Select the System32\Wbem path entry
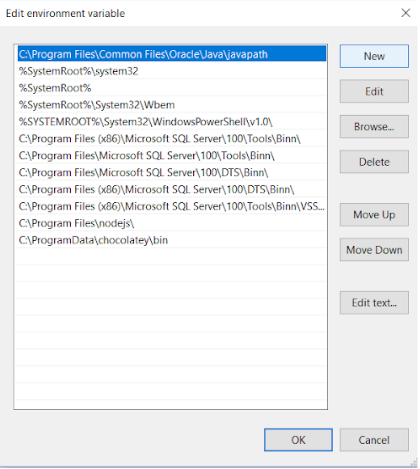 click(x=171, y=105)
